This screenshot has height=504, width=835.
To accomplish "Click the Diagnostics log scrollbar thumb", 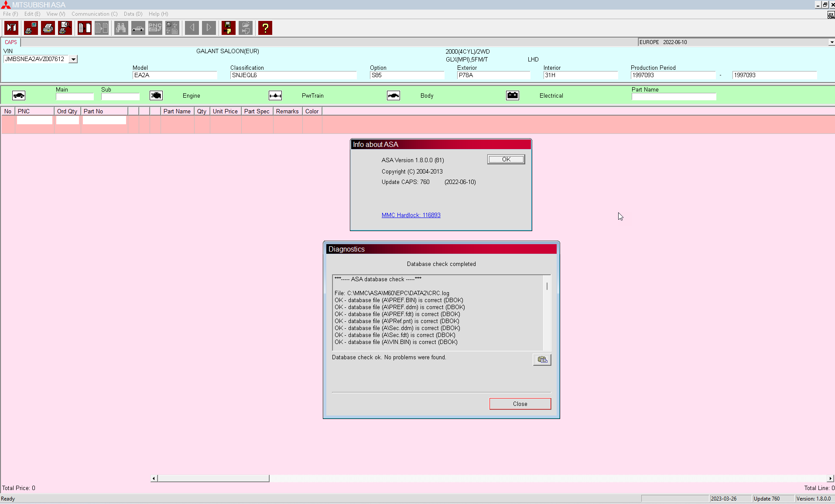I will coord(547,286).
